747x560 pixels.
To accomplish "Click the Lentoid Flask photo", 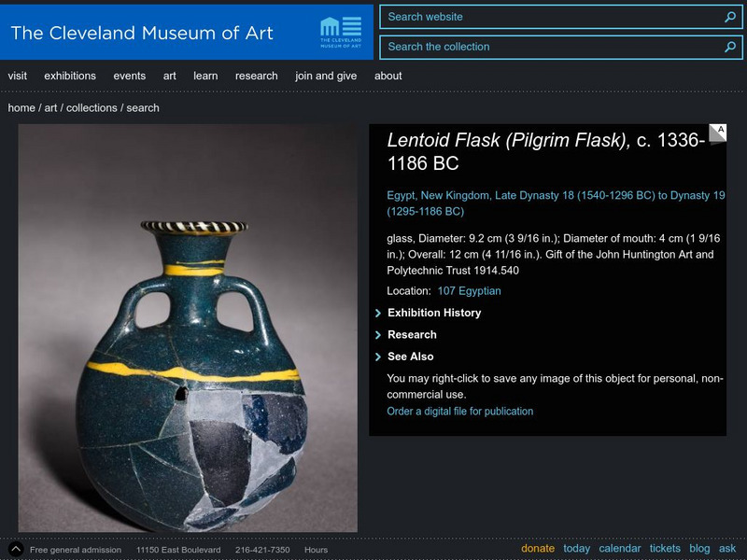I will pyautogui.click(x=188, y=329).
